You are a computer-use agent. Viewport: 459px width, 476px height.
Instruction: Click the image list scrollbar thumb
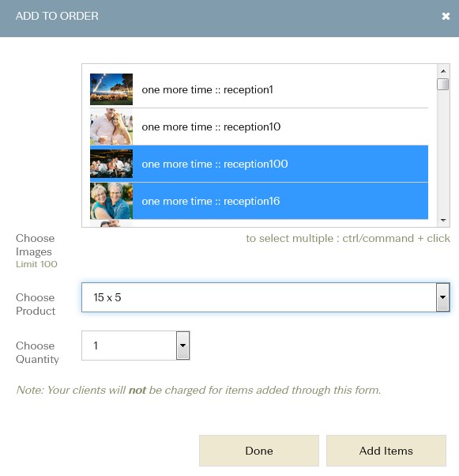[x=443, y=84]
